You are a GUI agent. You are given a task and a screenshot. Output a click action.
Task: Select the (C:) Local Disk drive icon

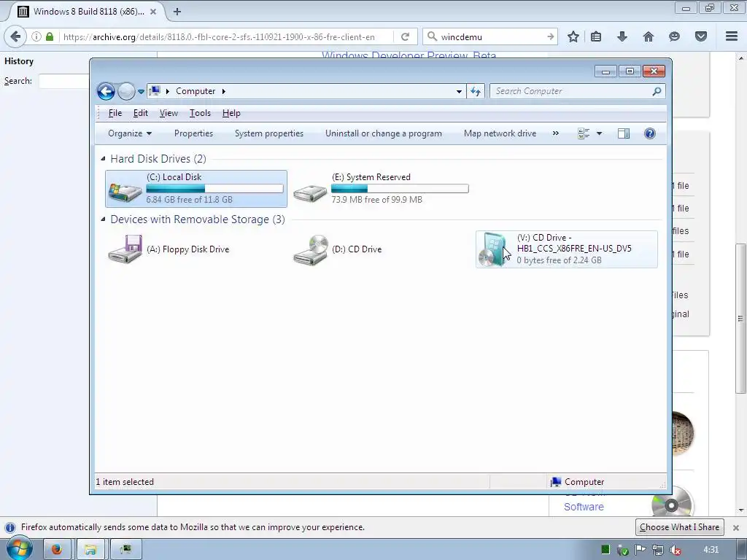(125, 190)
